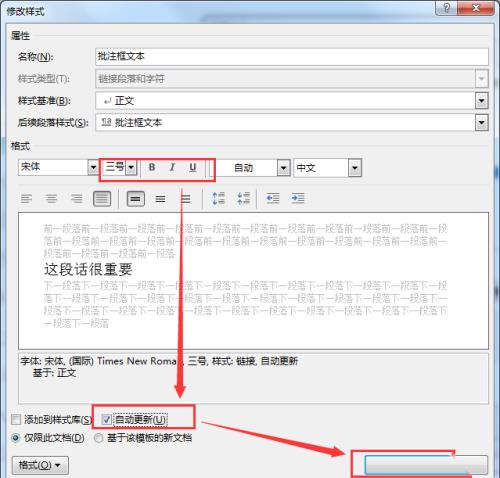Increase paragraph spacing icon
Viewport: 500px width, 478px height.
coord(219,199)
